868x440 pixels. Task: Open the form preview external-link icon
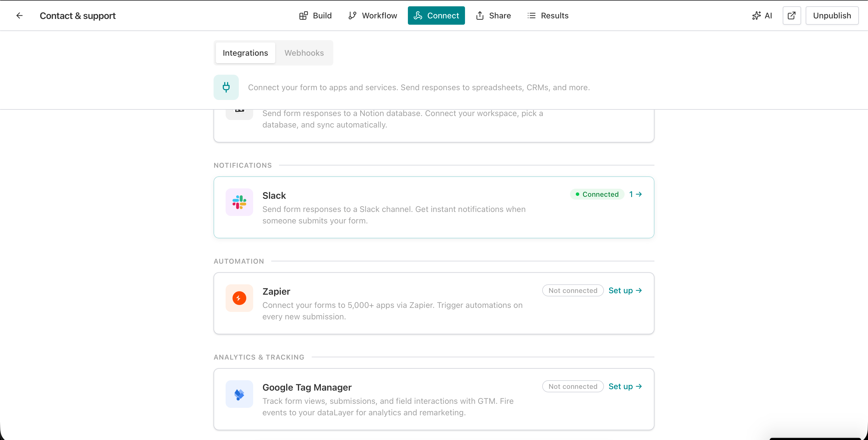point(792,16)
